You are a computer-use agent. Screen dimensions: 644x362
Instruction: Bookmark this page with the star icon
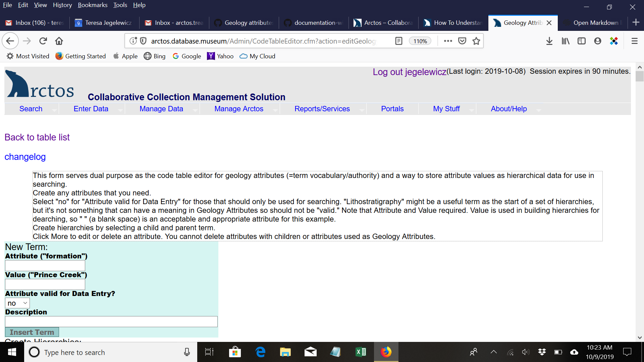coord(476,41)
